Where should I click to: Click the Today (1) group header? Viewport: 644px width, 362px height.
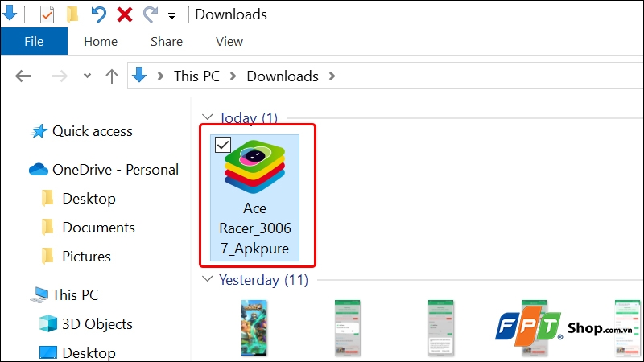pyautogui.click(x=248, y=118)
